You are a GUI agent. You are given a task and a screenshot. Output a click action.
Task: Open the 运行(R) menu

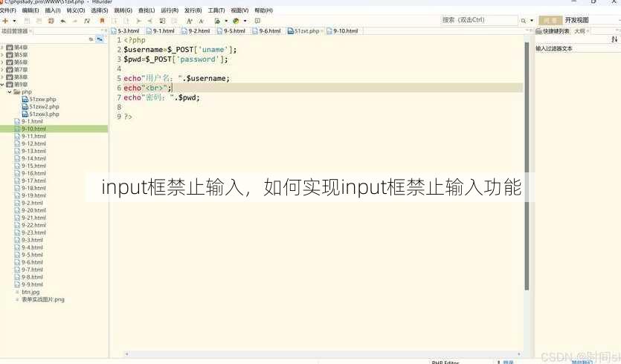170,10
